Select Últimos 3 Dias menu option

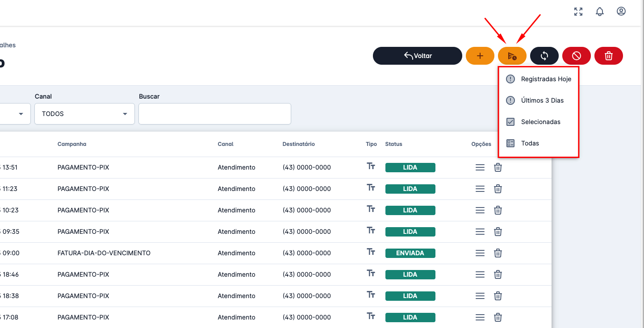pos(542,100)
